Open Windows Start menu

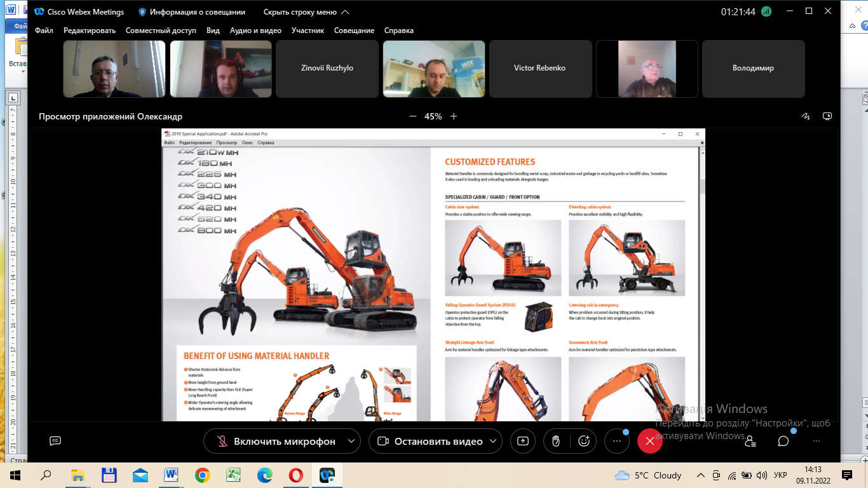point(15,475)
